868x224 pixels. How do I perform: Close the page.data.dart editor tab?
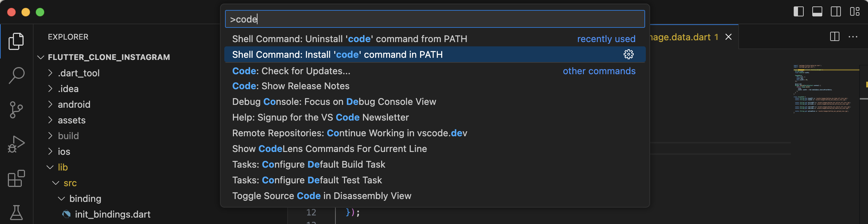click(x=729, y=37)
